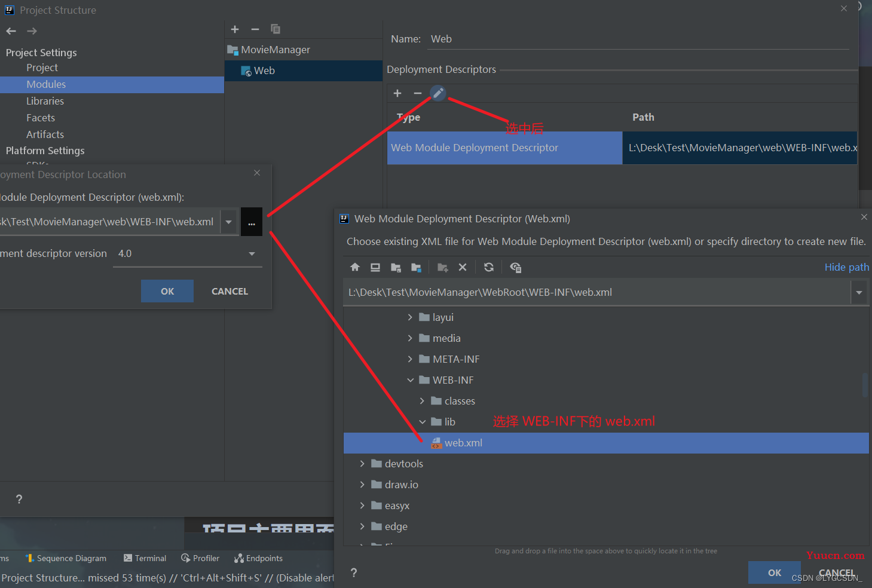Open descriptor path history dropdown

tap(228, 222)
